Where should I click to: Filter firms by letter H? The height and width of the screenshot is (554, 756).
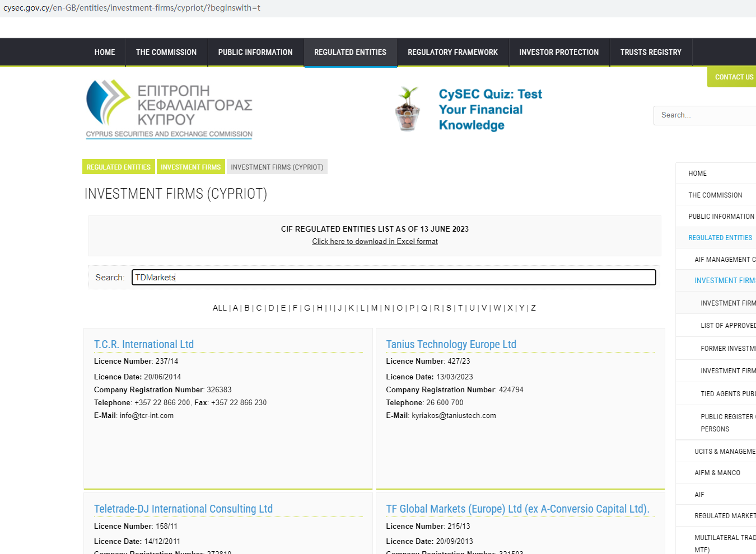point(320,308)
